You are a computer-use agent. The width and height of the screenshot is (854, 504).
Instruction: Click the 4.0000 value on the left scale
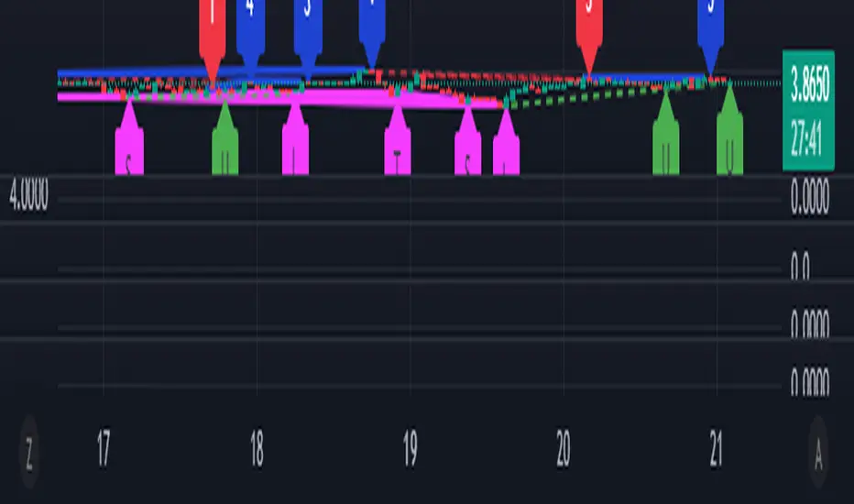(x=29, y=194)
